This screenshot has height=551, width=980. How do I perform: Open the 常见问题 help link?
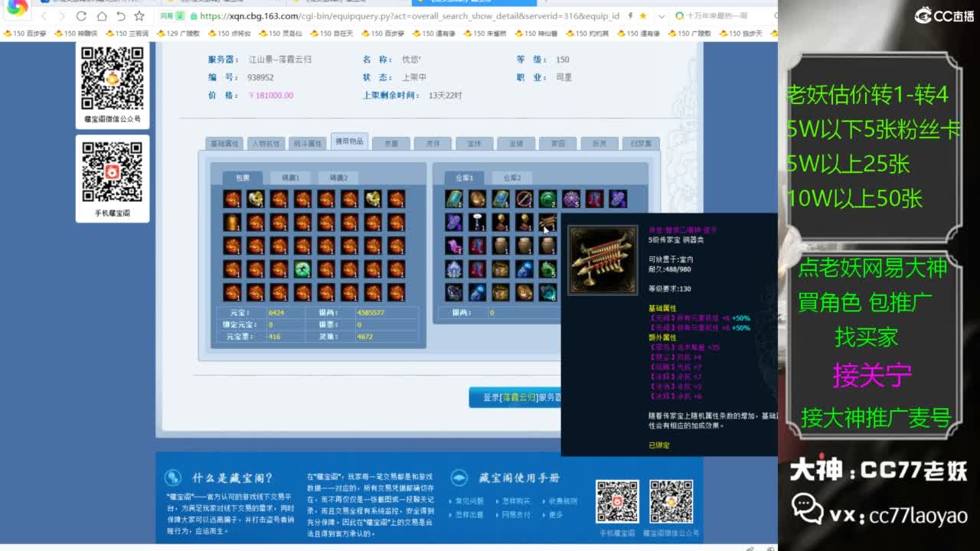(470, 501)
